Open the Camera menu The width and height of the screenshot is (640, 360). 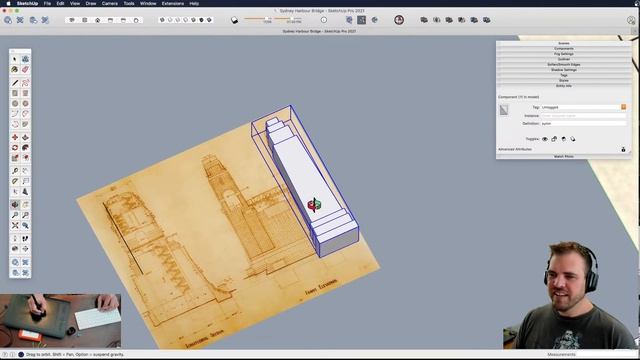coord(110,3)
